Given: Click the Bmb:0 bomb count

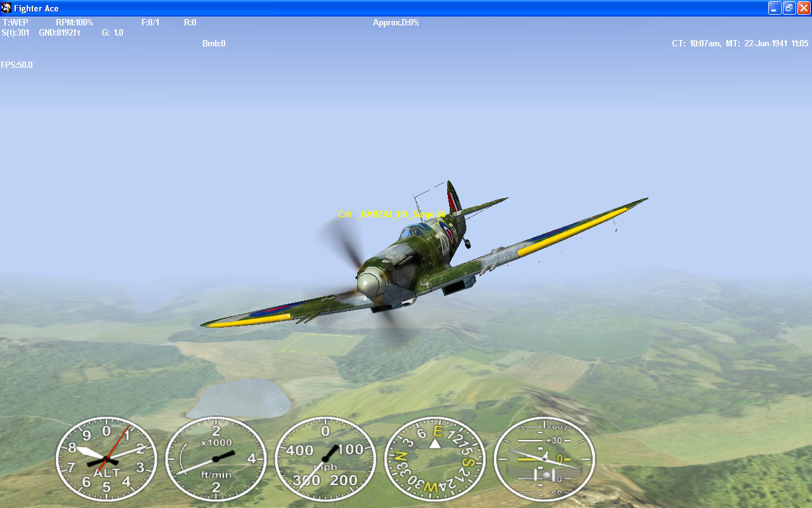Looking at the screenshot, I should click(214, 44).
